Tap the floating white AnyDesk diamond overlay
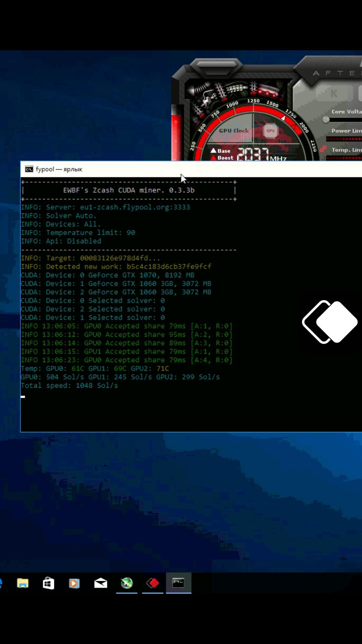Screen dimensions: 362x644 pos(330,322)
